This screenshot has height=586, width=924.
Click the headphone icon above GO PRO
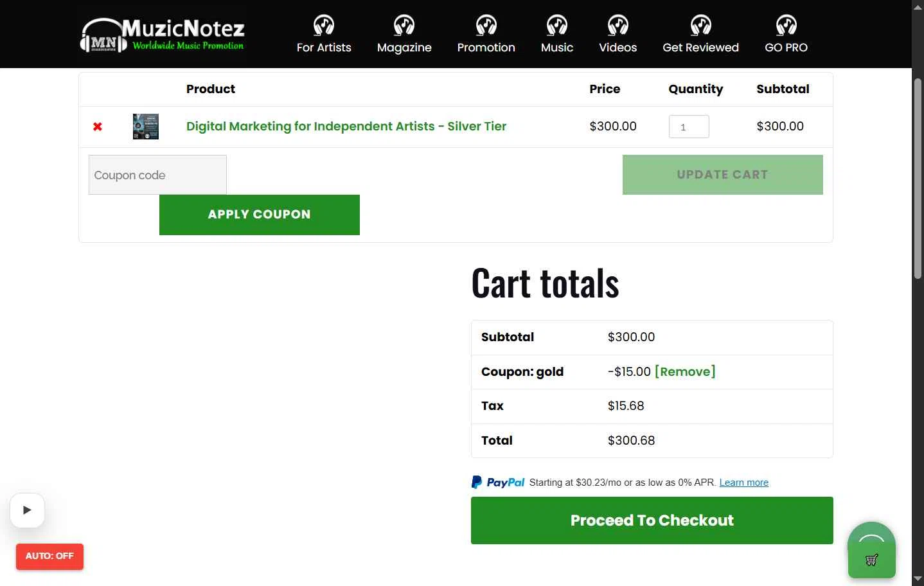786,25
